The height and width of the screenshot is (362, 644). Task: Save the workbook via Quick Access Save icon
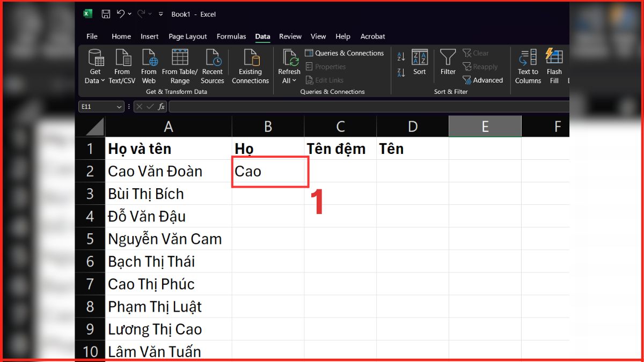(105, 14)
